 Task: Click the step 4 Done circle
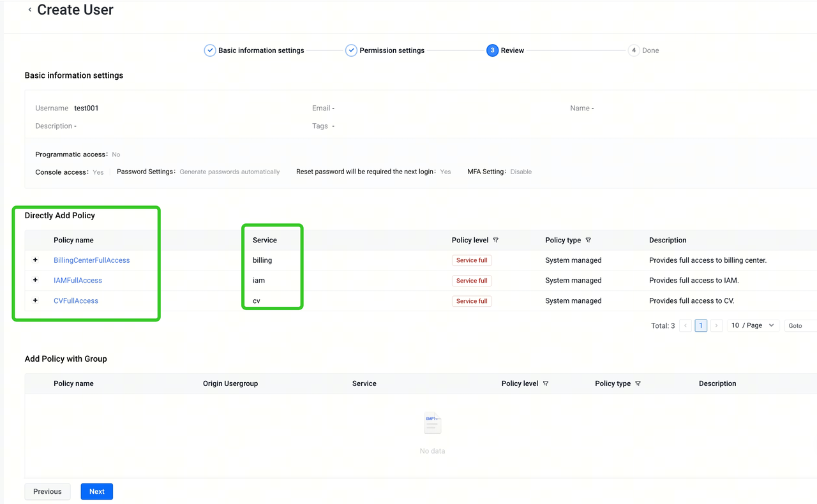point(634,50)
